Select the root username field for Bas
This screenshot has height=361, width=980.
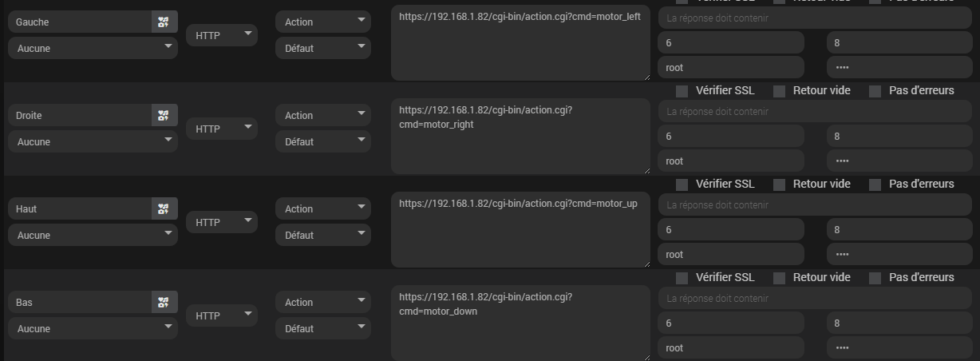coord(730,348)
